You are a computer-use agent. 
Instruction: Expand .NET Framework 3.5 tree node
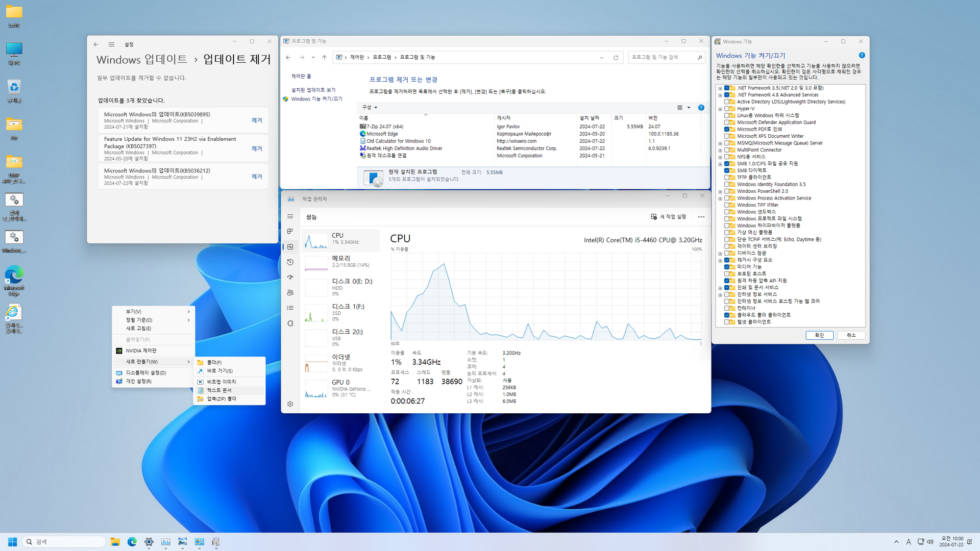[720, 88]
